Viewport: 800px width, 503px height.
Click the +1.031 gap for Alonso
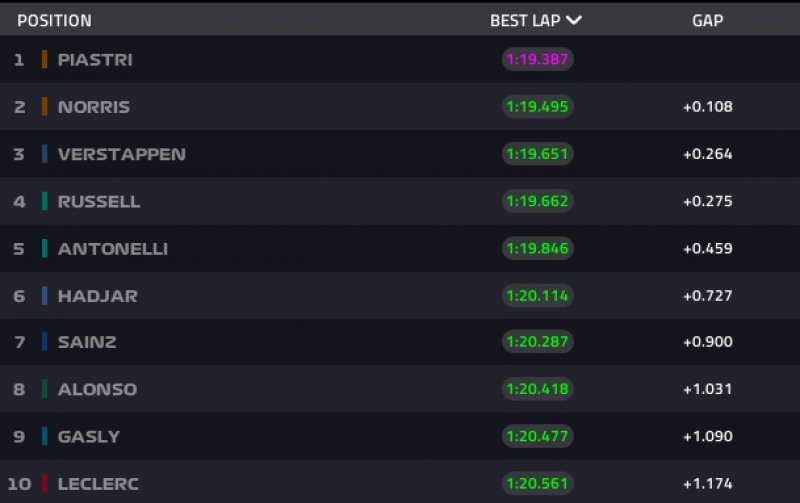click(707, 389)
